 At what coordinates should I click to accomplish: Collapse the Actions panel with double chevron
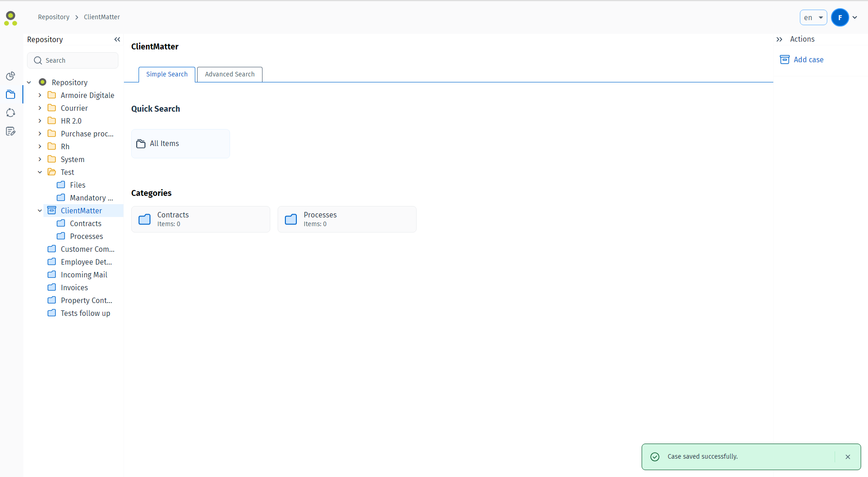tap(779, 39)
